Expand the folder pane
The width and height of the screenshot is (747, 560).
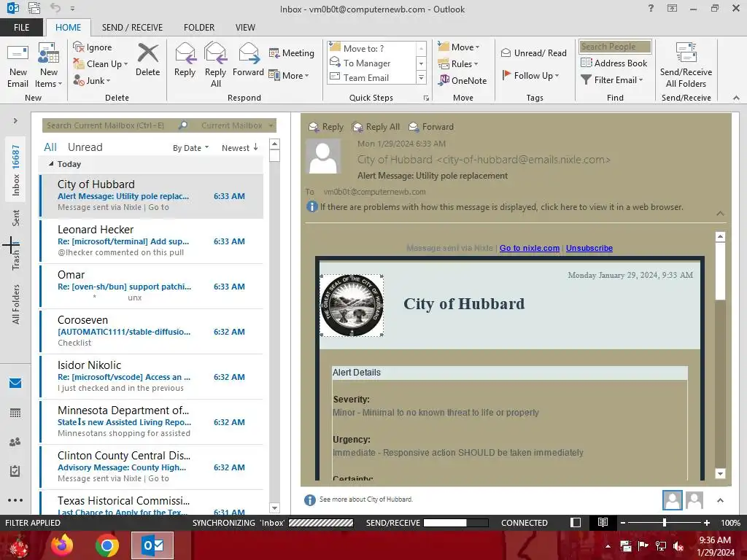[15, 121]
